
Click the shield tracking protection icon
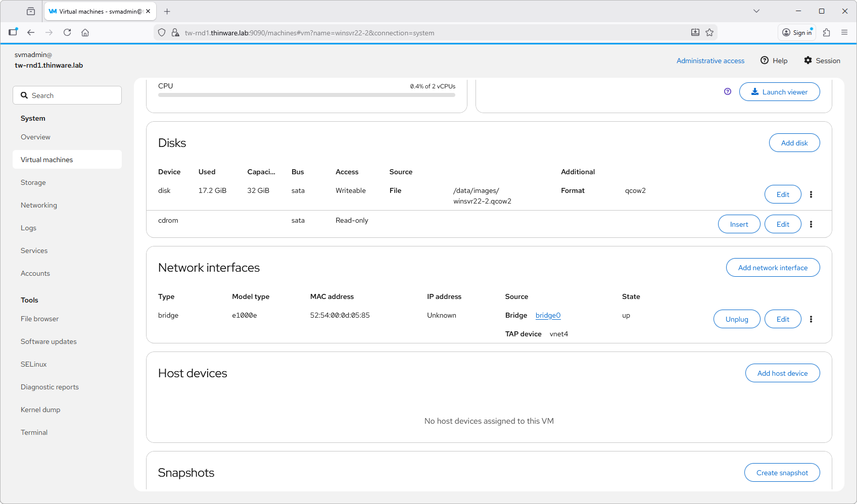pos(162,32)
